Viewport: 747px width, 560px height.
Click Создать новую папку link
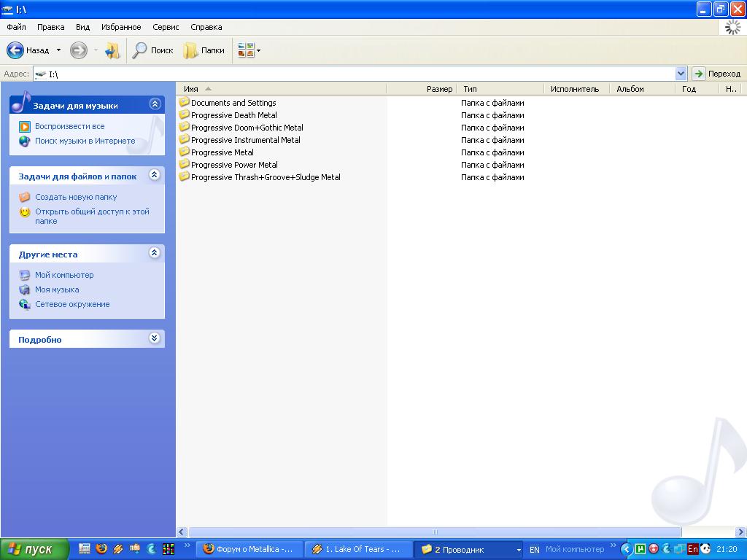76,197
